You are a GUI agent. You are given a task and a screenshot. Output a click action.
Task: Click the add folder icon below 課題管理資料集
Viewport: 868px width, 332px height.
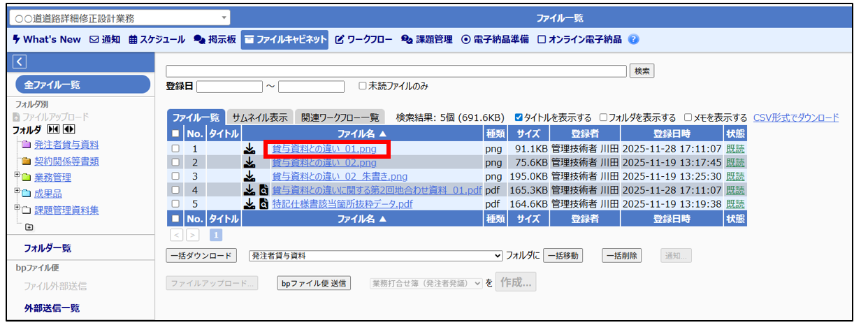29,227
